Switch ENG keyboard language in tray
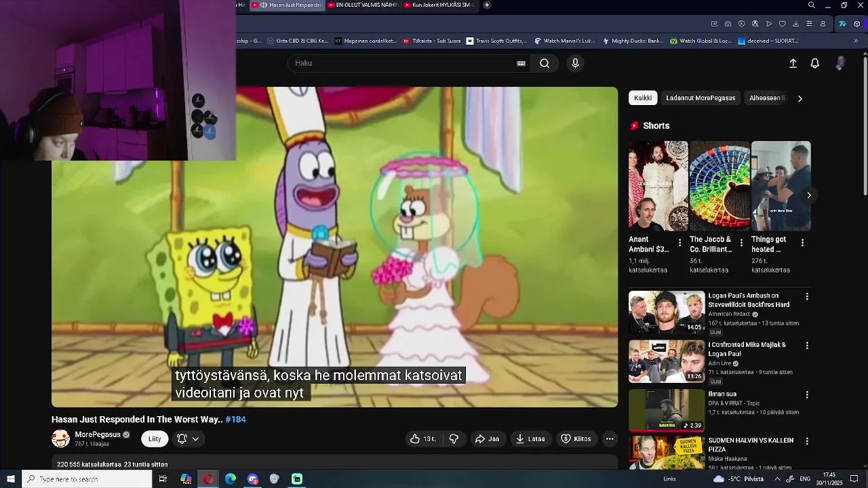 click(805, 479)
